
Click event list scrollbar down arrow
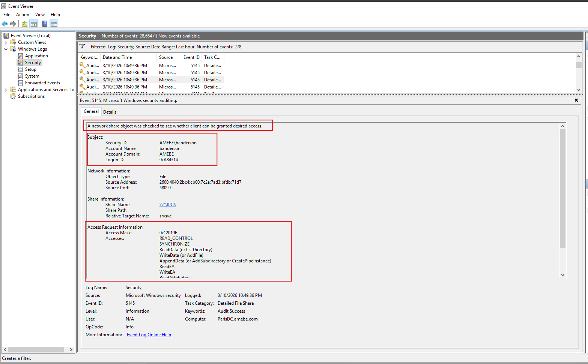(579, 90)
